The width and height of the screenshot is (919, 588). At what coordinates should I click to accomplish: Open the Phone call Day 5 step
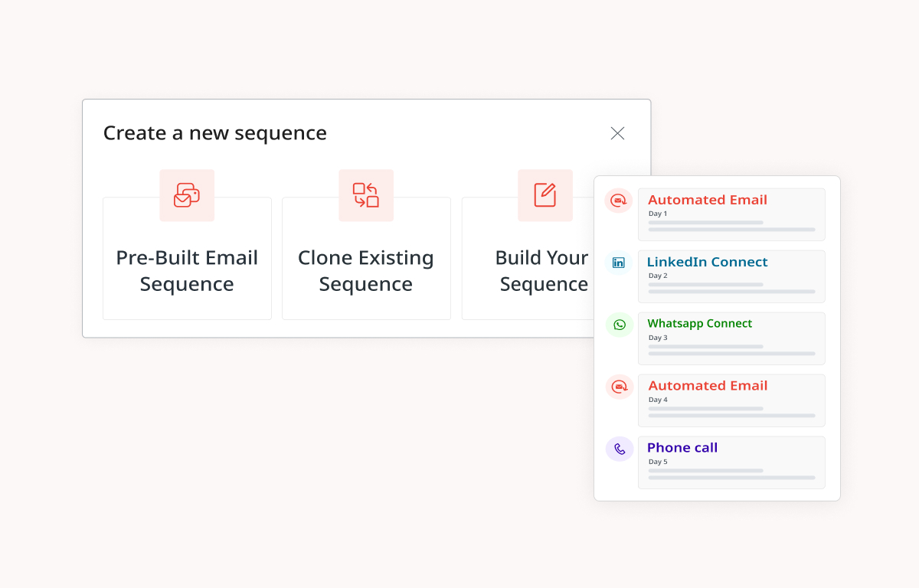[x=731, y=462]
